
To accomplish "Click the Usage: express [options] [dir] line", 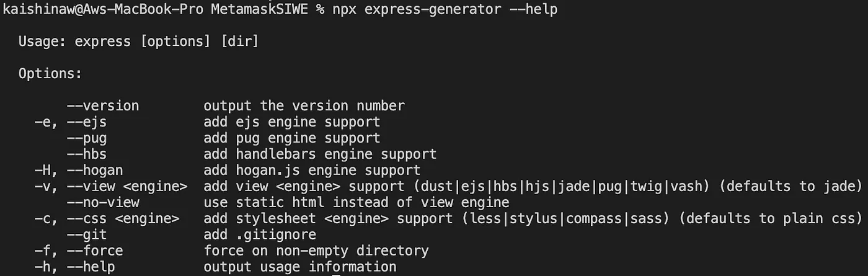I will [138, 42].
